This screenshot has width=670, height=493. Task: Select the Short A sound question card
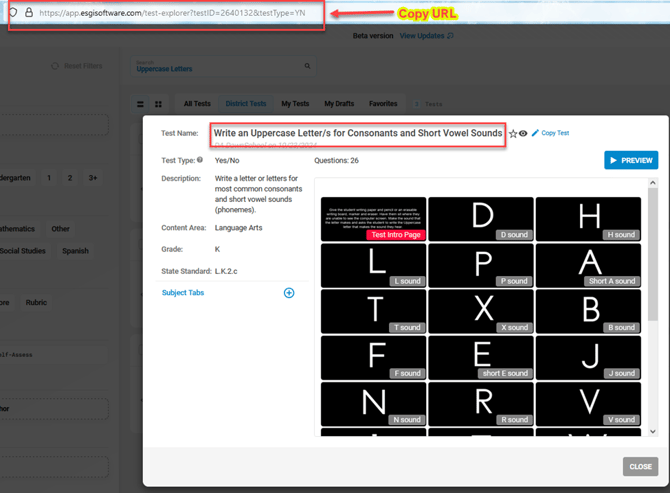click(x=589, y=265)
